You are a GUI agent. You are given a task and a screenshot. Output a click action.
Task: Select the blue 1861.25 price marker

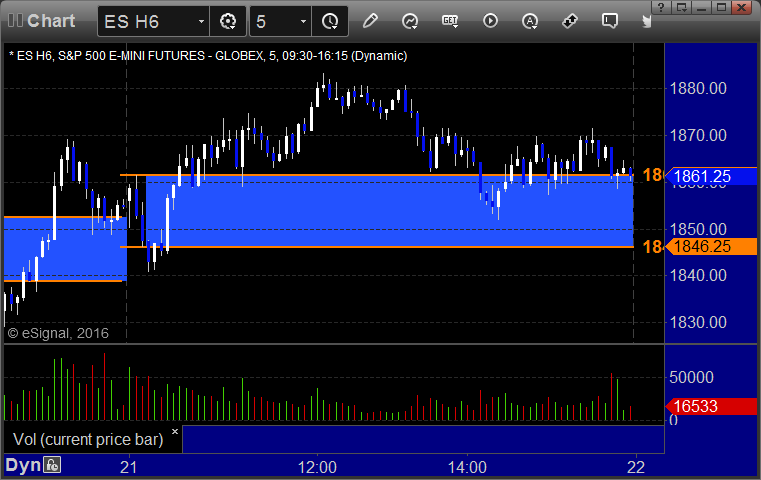(711, 176)
